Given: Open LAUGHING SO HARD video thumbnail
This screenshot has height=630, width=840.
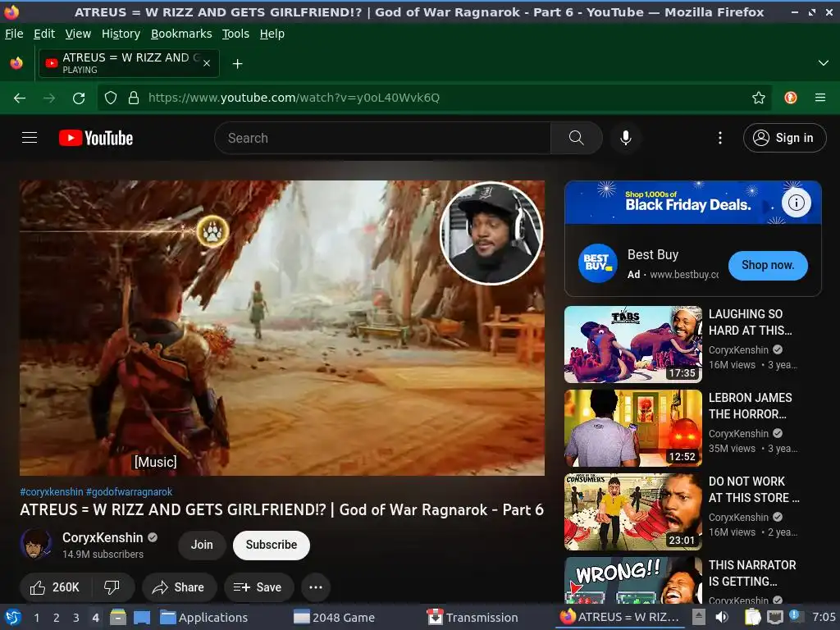Looking at the screenshot, I should pyautogui.click(x=632, y=344).
